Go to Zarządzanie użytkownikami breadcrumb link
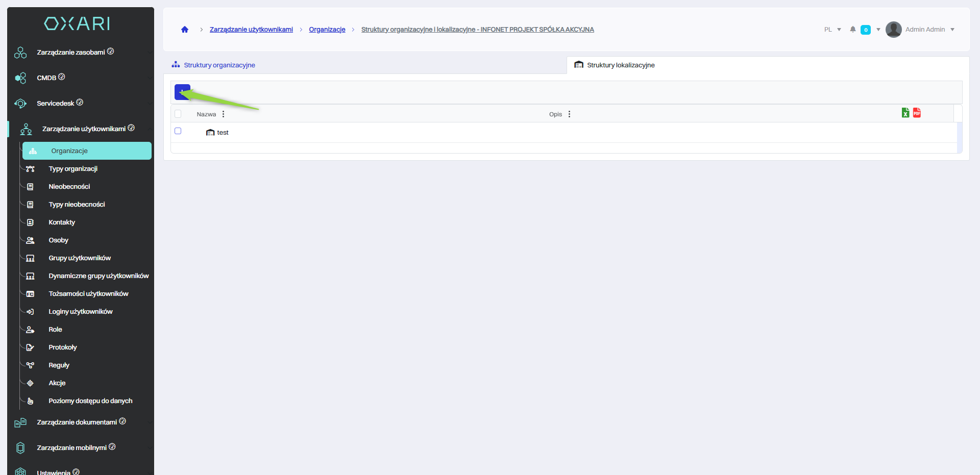Viewport: 980px width, 475px height. (251, 30)
